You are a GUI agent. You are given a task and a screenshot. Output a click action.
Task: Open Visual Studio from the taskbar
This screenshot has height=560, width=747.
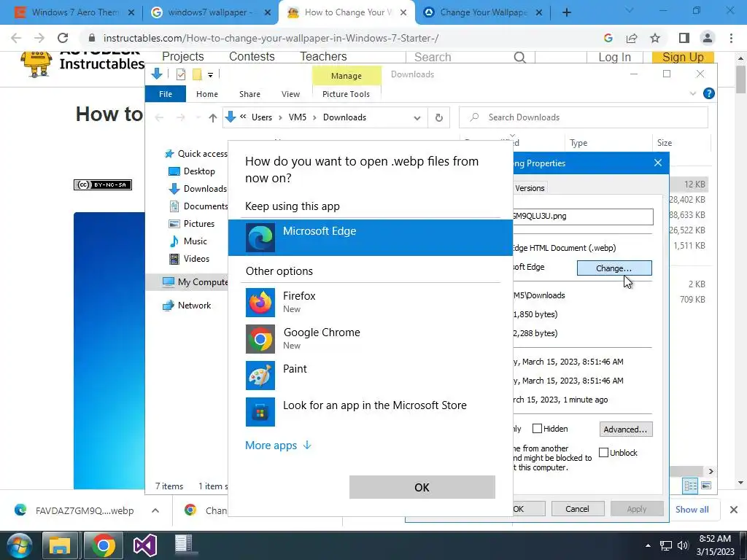tap(144, 545)
